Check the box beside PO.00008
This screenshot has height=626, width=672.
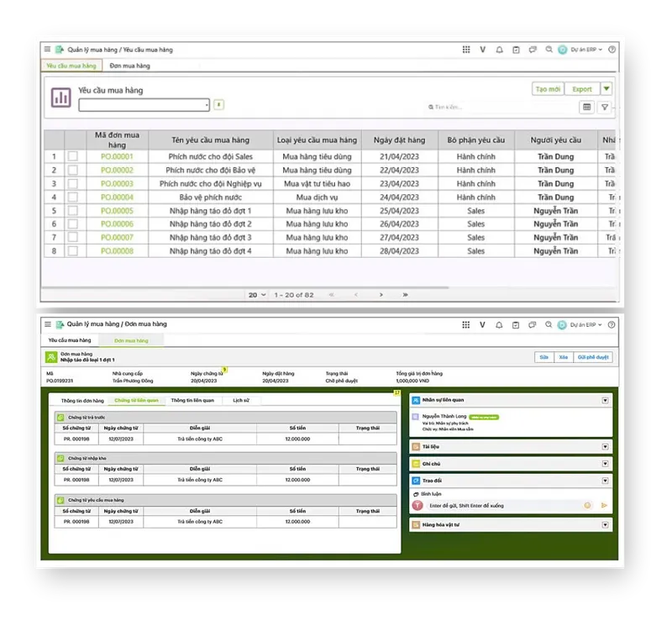coord(73,251)
